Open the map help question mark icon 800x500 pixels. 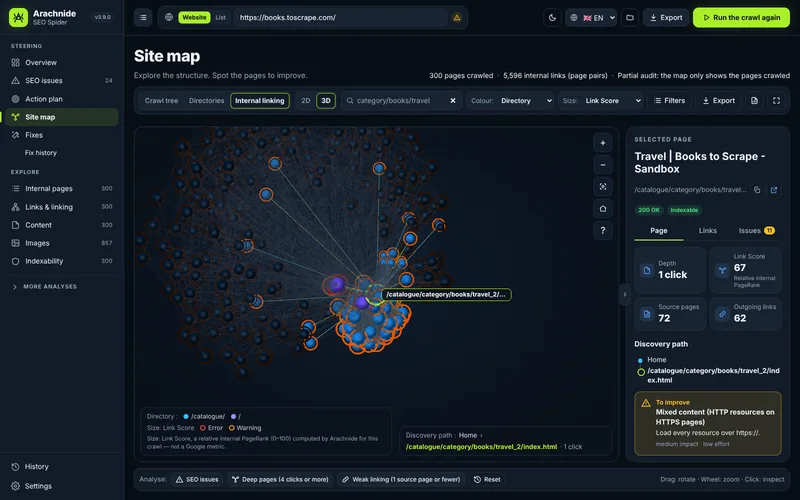603,231
